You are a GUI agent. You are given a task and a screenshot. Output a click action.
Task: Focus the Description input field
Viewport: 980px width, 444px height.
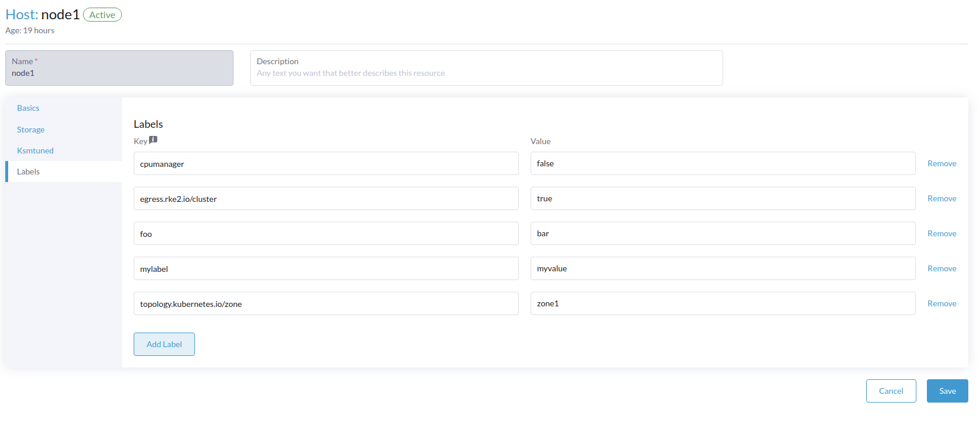[486, 68]
